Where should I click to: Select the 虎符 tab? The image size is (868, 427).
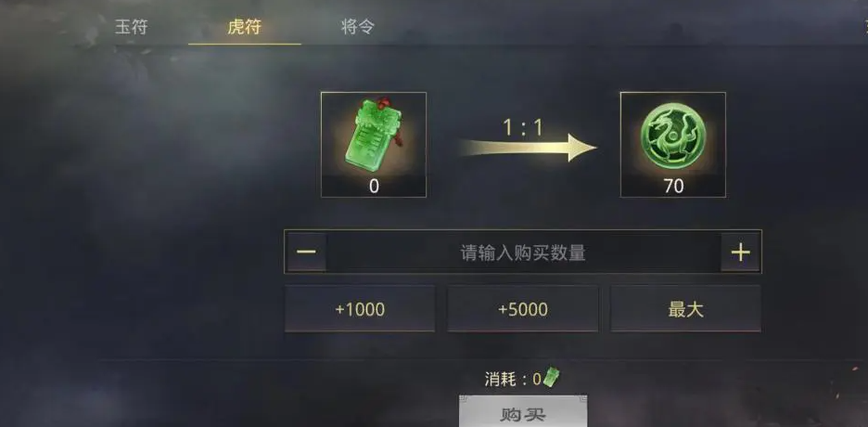point(244,27)
